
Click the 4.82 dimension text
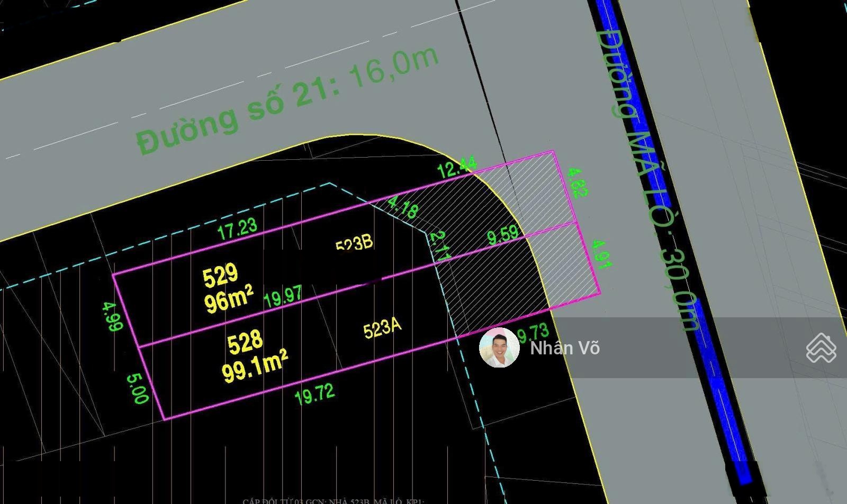(576, 182)
